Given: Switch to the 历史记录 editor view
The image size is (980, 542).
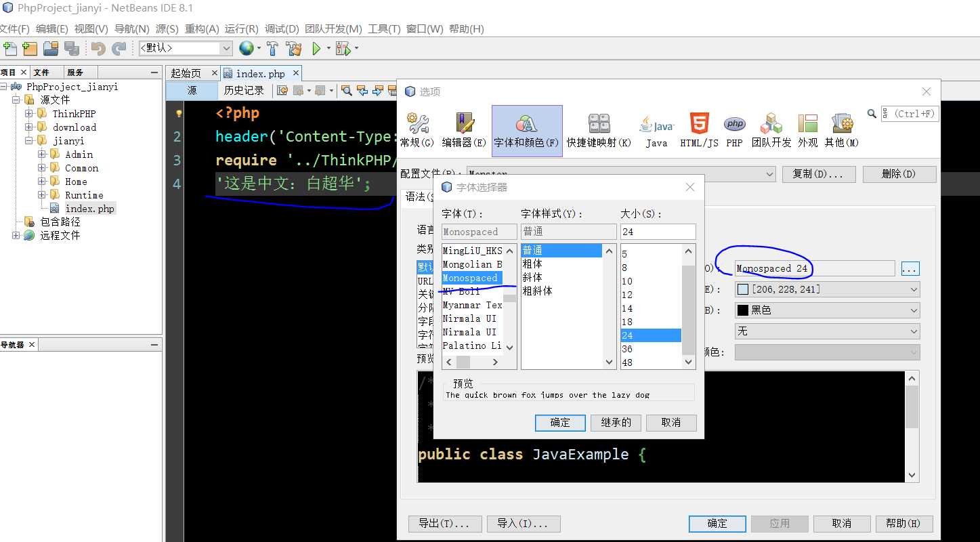Looking at the screenshot, I should tap(244, 90).
